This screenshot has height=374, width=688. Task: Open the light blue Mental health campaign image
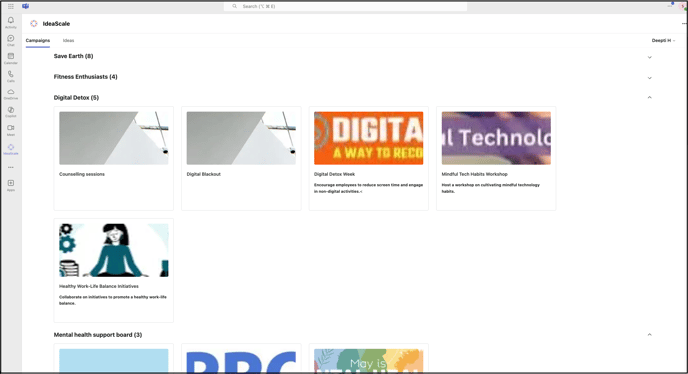[114, 361]
